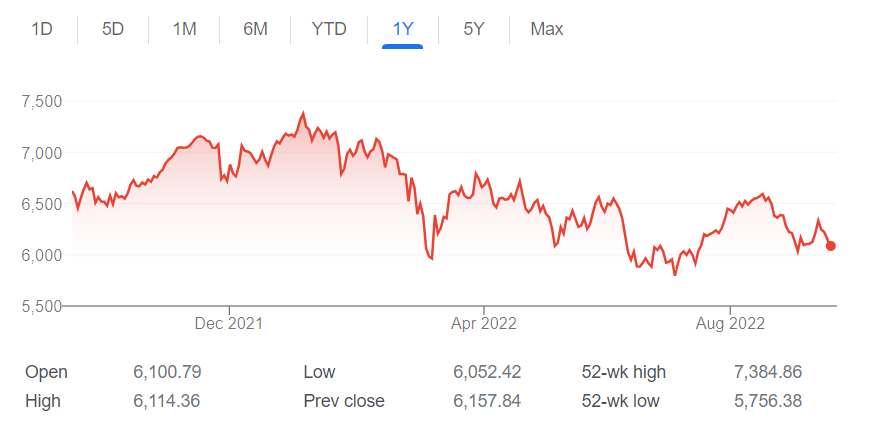Switch to the 1D time range tab

[x=42, y=29]
